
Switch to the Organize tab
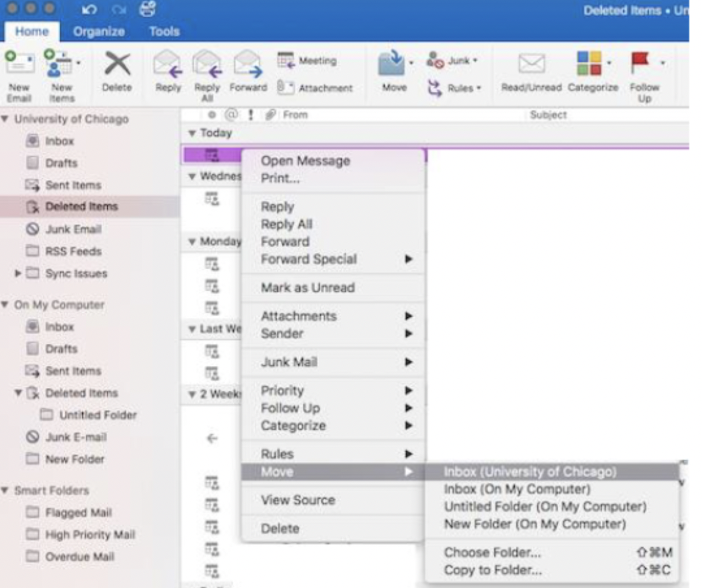tap(98, 31)
